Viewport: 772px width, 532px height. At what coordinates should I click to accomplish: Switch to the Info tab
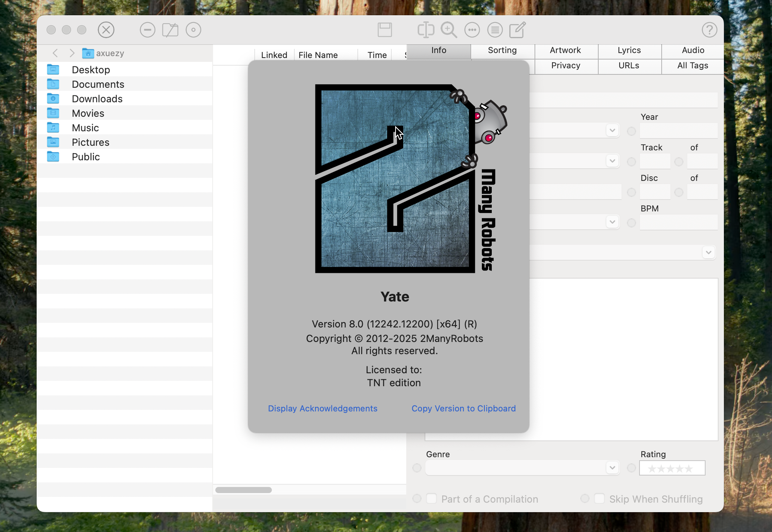point(439,51)
